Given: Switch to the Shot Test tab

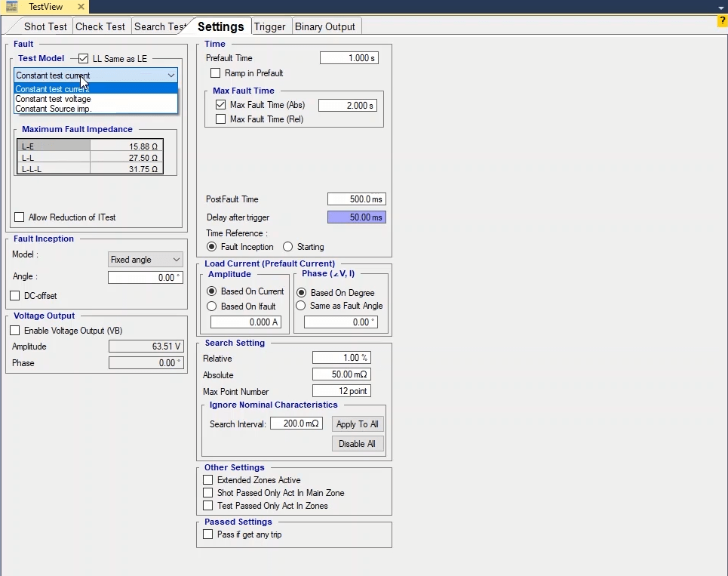Looking at the screenshot, I should coord(45,26).
